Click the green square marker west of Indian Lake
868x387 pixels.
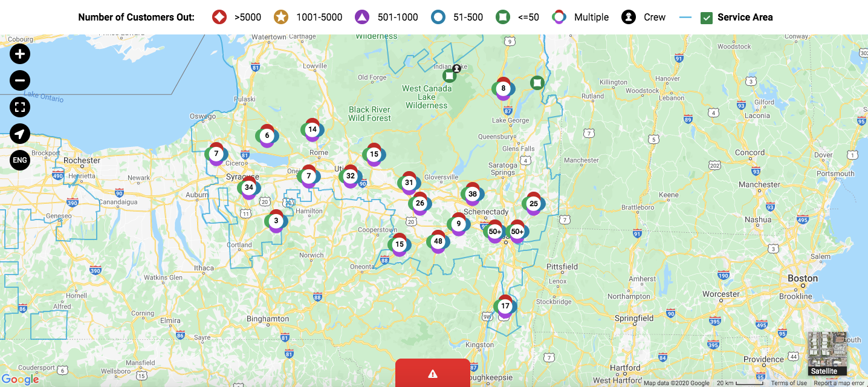(449, 76)
